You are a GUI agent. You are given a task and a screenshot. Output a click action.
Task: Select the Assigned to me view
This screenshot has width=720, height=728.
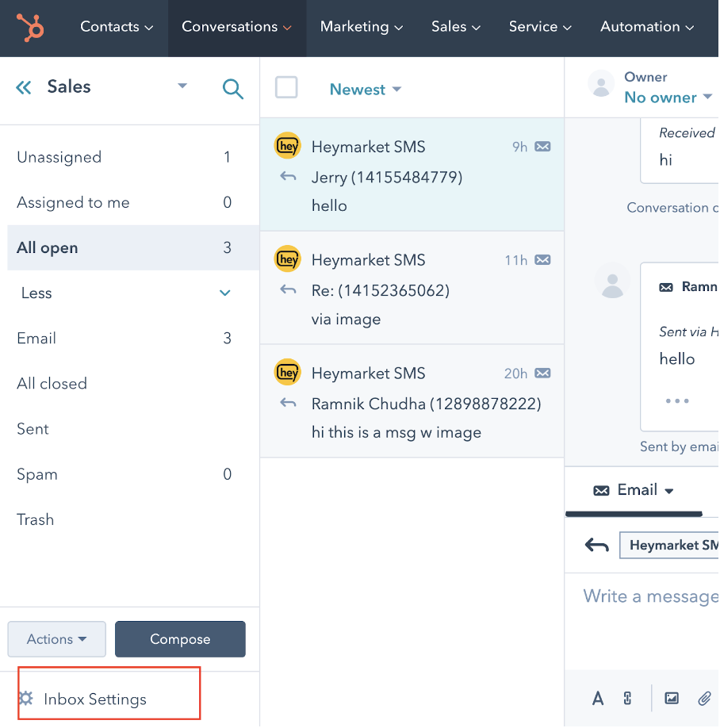[126, 202]
